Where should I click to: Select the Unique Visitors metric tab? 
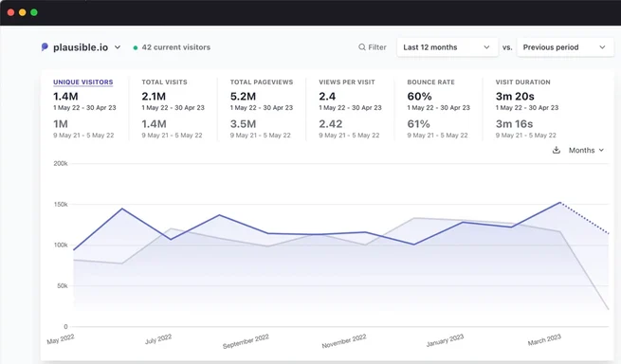(x=83, y=82)
